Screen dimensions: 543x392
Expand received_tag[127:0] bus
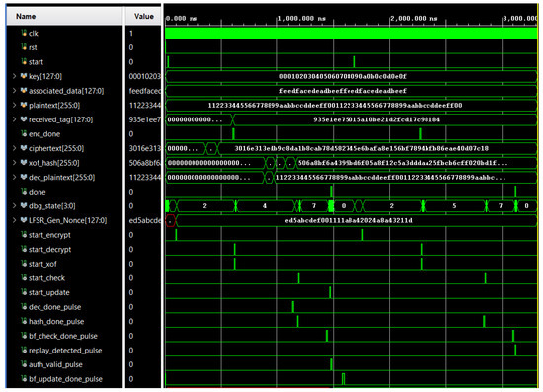tap(14, 119)
